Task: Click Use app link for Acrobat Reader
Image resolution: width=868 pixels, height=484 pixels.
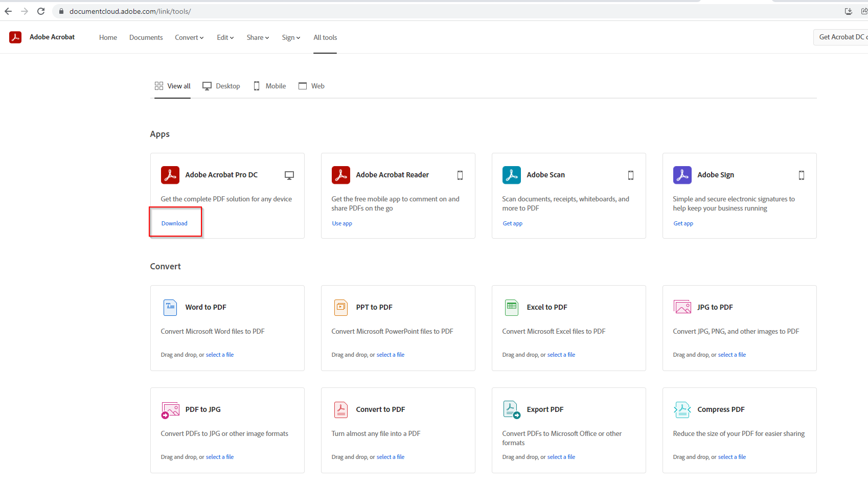Action: 342,223
